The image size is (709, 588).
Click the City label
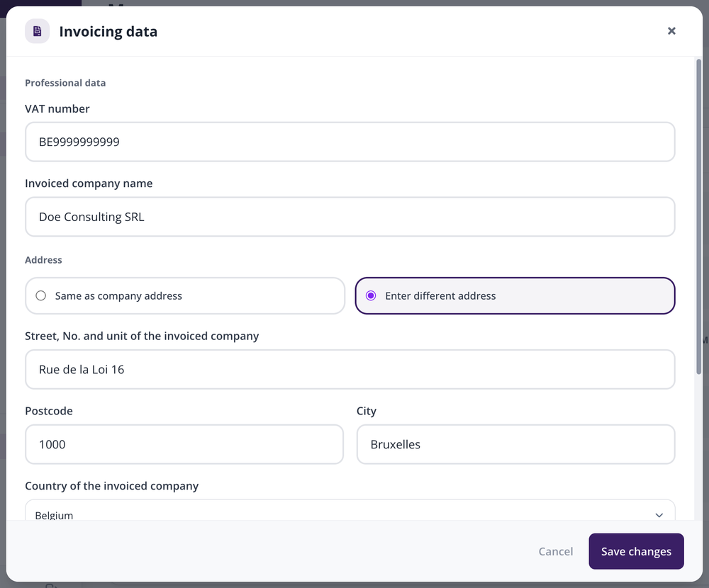[367, 411]
